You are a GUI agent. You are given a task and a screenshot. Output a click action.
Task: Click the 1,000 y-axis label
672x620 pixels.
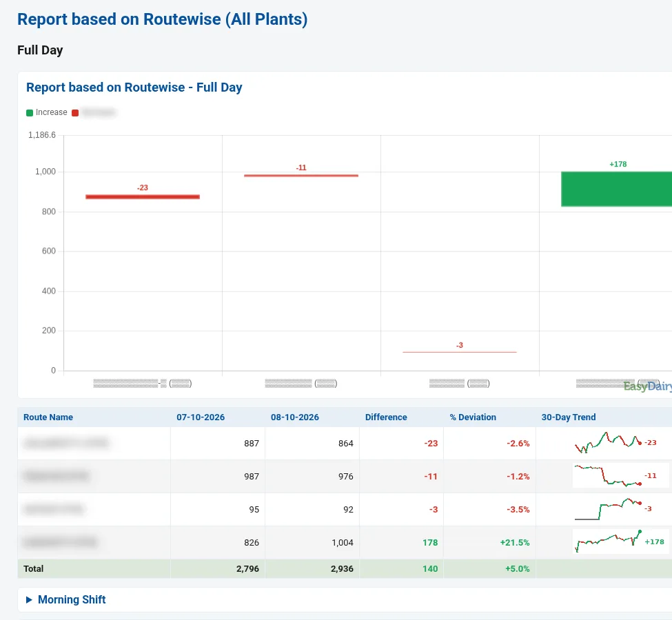45,172
